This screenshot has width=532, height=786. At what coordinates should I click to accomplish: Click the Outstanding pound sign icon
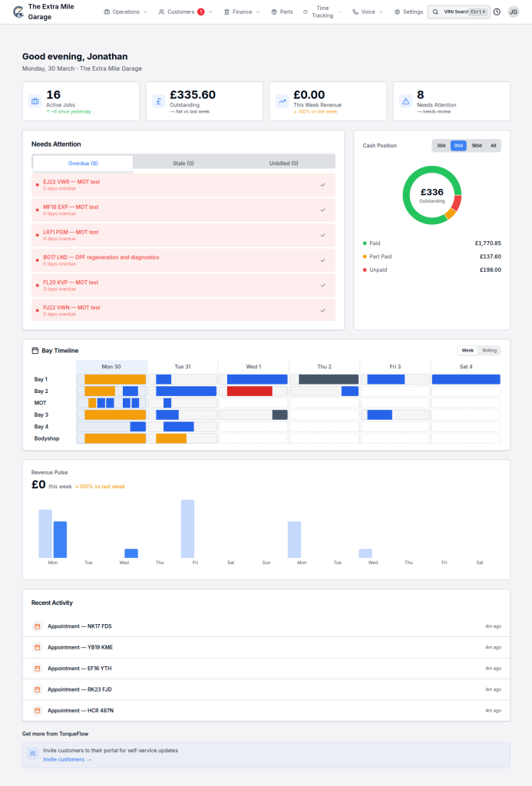(x=158, y=101)
